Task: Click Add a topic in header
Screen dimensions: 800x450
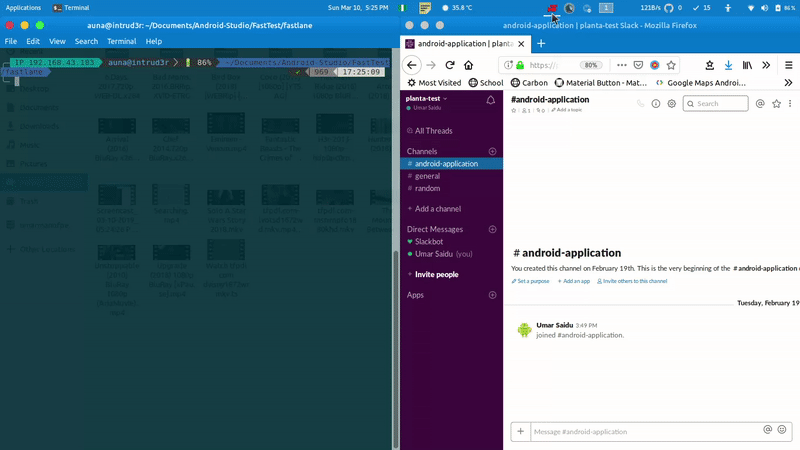Action: (566, 110)
